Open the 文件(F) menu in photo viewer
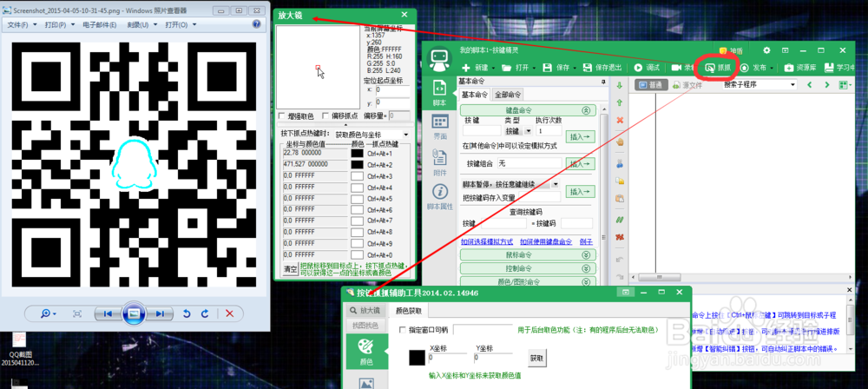Image resolution: width=868 pixels, height=389 pixels. point(22,24)
